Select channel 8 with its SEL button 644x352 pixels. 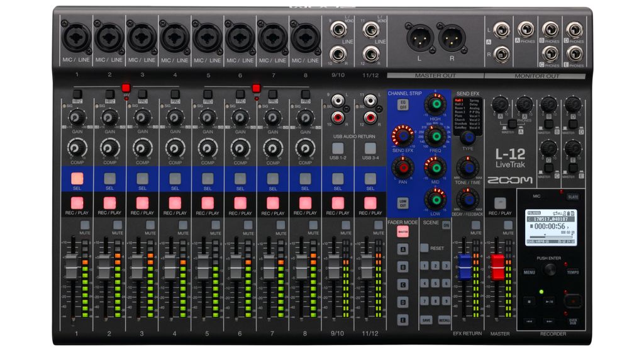(x=305, y=178)
